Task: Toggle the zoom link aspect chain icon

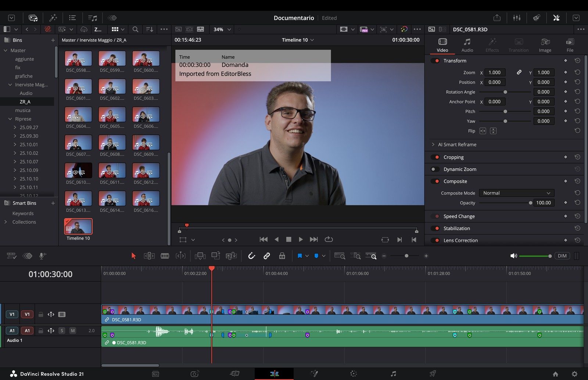Action: [519, 72]
